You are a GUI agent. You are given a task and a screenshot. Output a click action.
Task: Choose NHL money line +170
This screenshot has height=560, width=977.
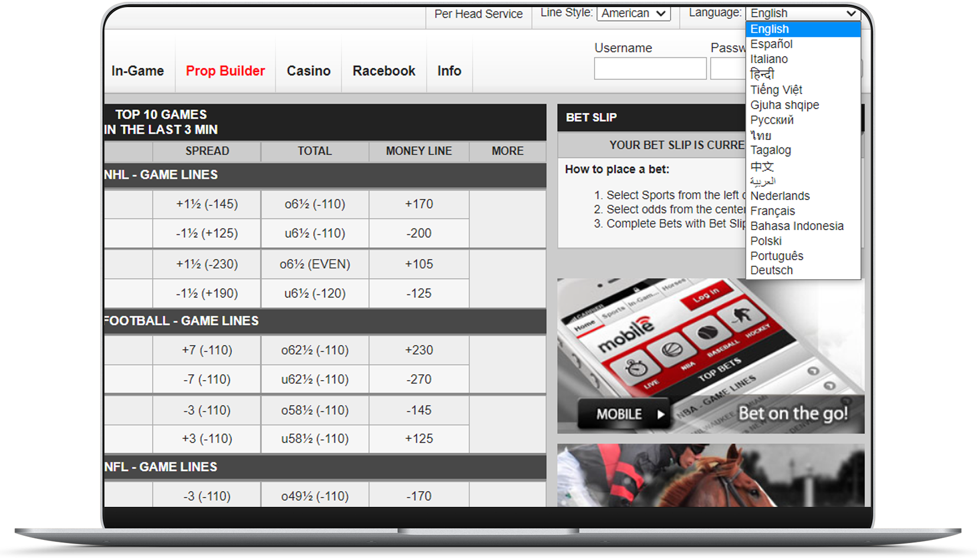pyautogui.click(x=419, y=204)
